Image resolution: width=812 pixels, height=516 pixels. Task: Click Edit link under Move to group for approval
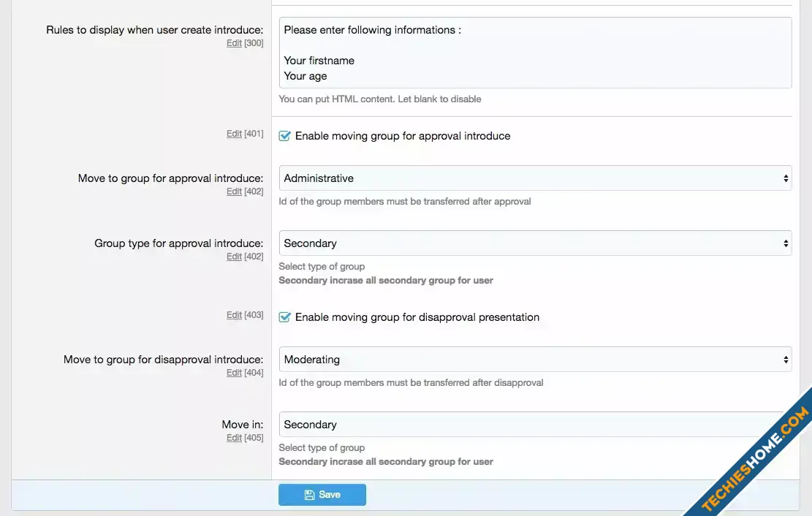coord(234,191)
